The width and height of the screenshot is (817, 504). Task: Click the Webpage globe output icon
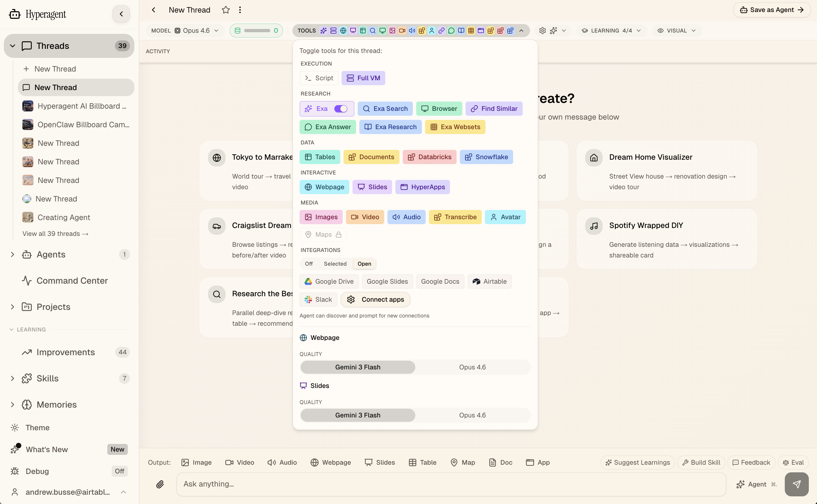pyautogui.click(x=314, y=462)
